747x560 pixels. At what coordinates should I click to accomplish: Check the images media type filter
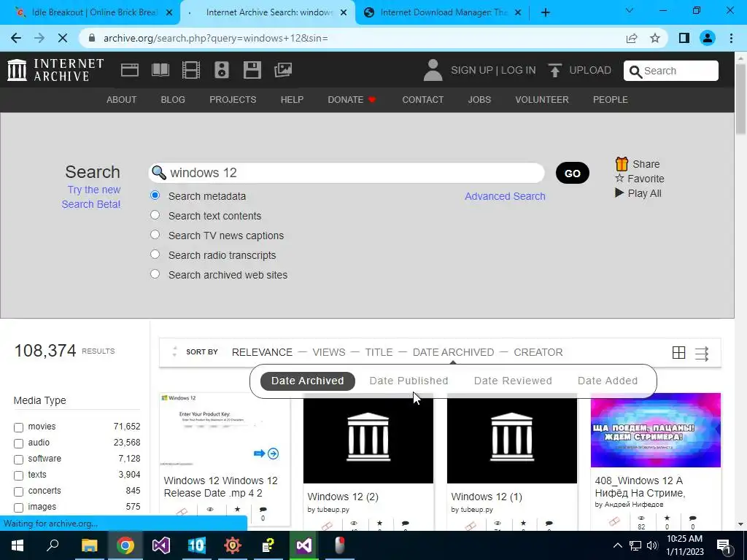pos(18,507)
